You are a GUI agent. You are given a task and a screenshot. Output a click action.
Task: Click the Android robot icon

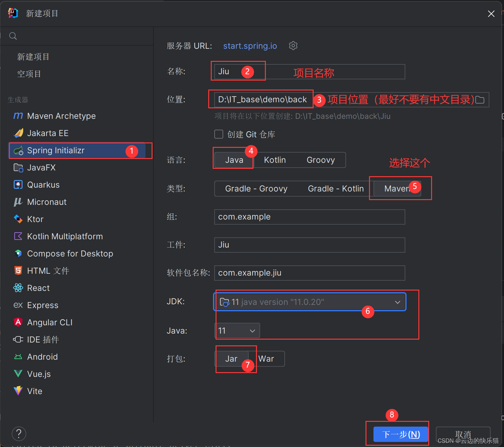click(x=18, y=357)
